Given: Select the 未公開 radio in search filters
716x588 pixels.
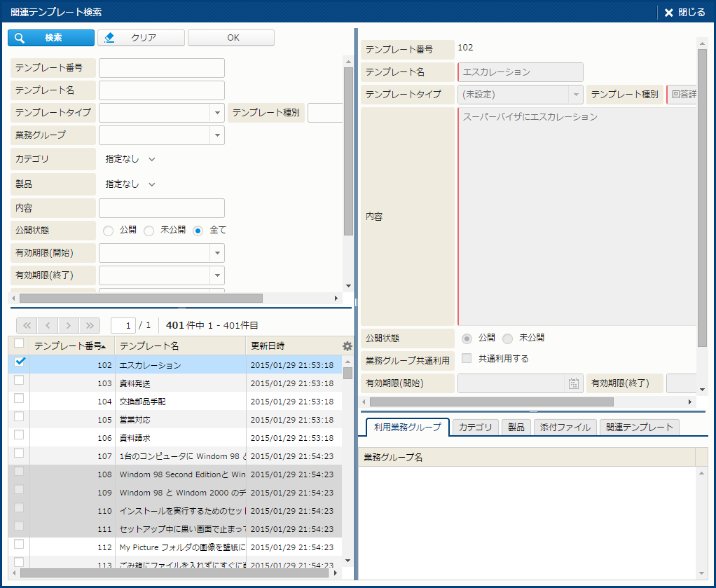Looking at the screenshot, I should click(x=149, y=231).
